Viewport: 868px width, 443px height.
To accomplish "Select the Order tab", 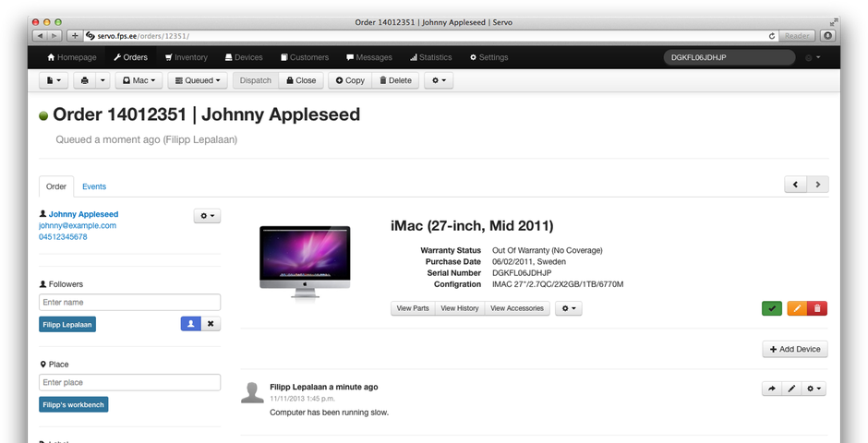I will 56,186.
